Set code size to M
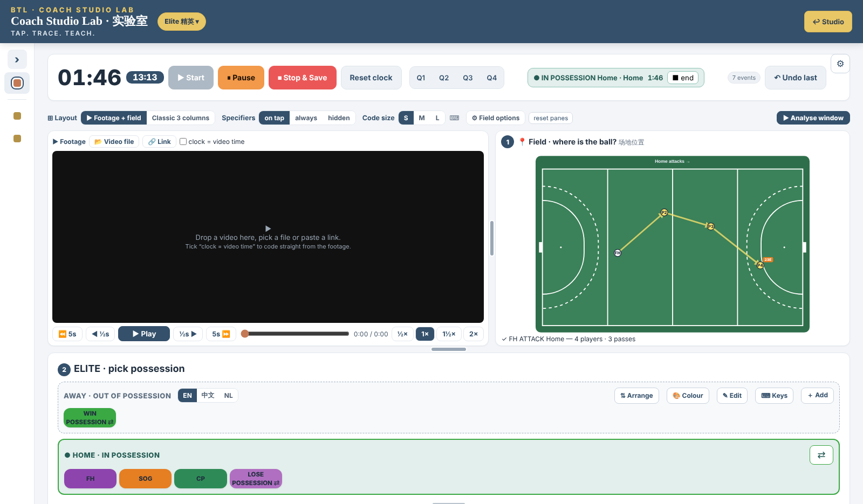Image resolution: width=863 pixels, height=504 pixels. [x=422, y=118]
